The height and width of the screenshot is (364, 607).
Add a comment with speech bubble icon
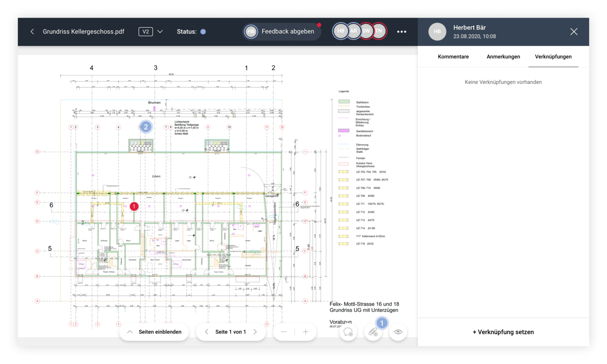click(x=348, y=332)
